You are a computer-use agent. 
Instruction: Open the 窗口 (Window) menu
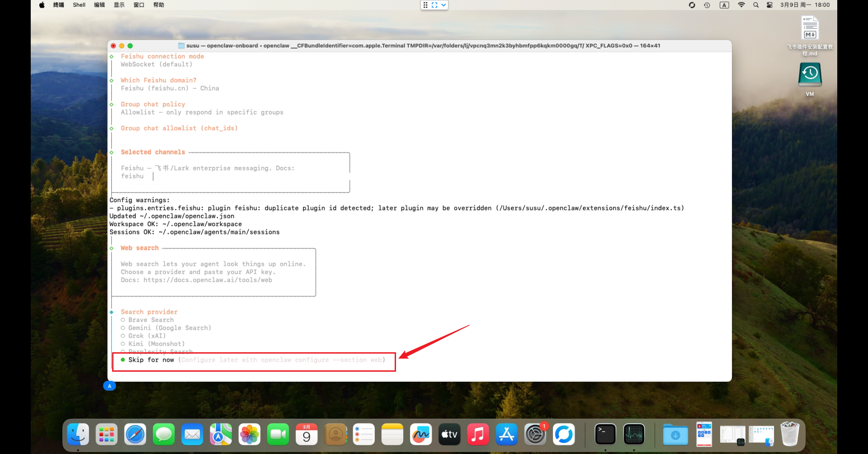pos(139,5)
